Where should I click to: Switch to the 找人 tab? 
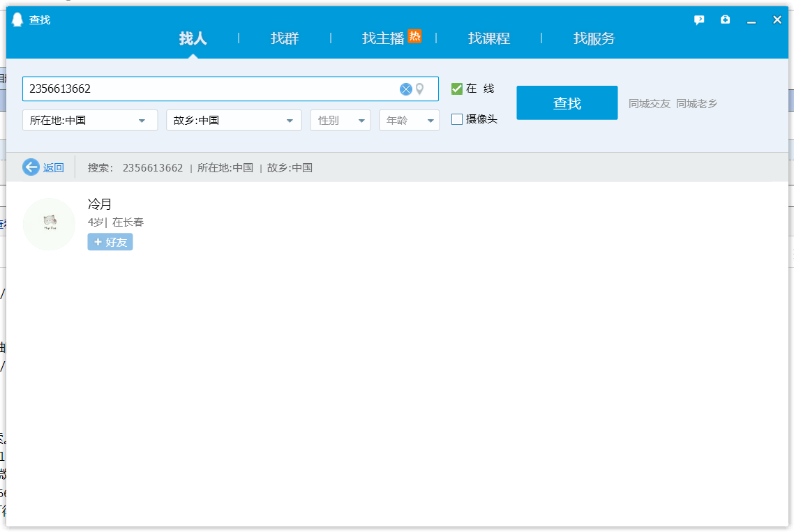[x=193, y=38]
